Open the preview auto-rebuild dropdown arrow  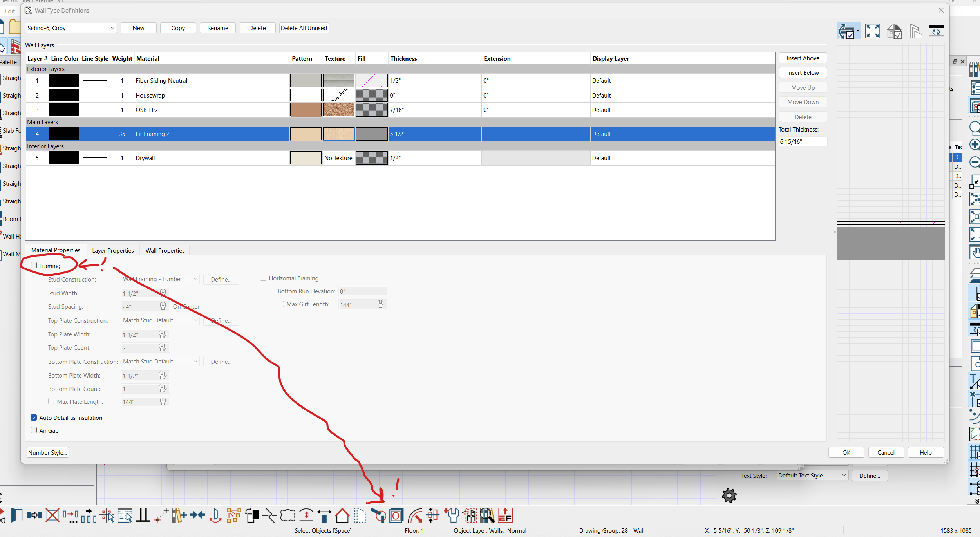click(858, 31)
